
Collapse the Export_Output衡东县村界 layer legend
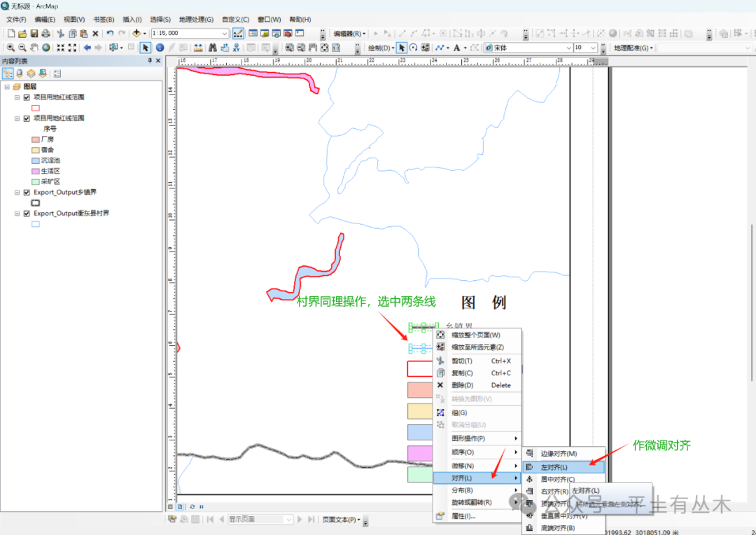pyautogui.click(x=17, y=213)
